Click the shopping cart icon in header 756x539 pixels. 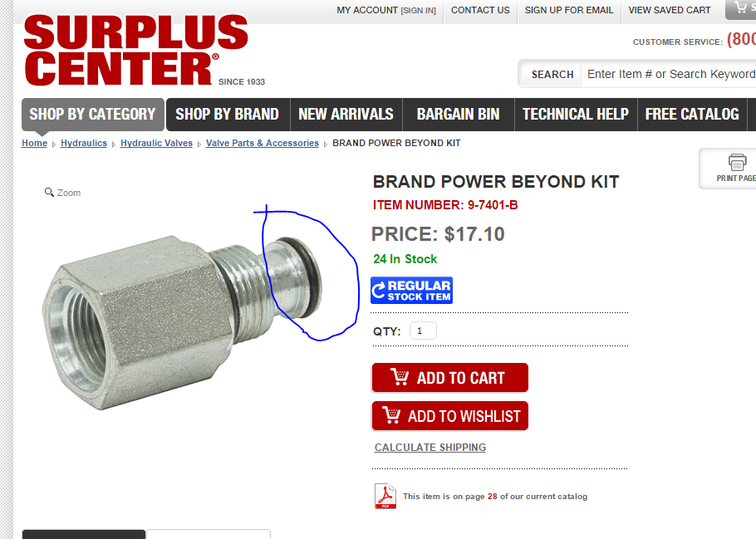point(740,7)
